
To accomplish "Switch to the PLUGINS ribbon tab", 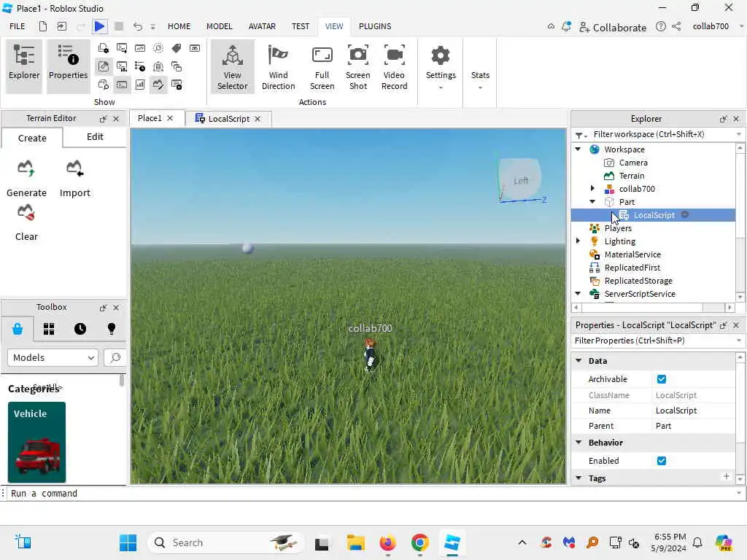I will click(x=375, y=26).
